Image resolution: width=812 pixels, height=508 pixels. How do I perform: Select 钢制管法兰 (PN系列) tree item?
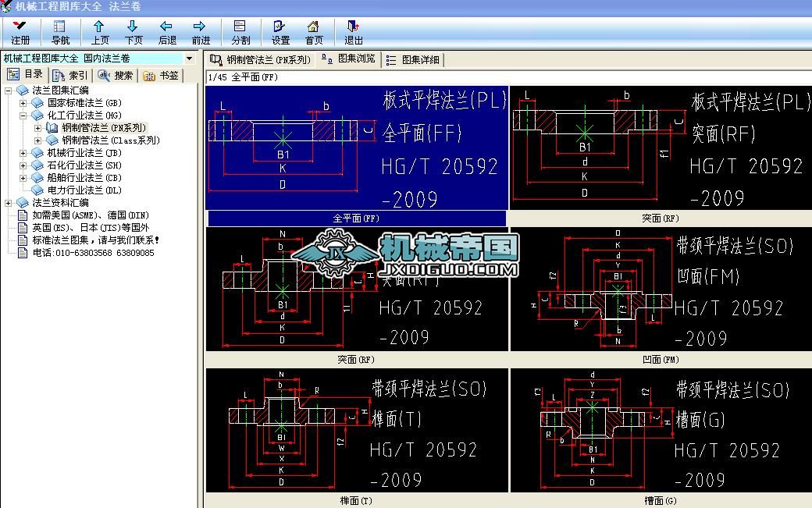[104, 128]
